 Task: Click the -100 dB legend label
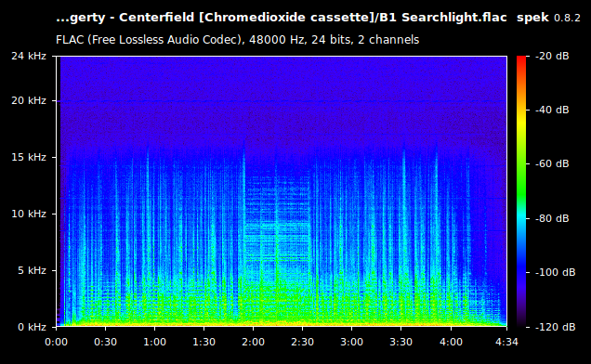point(555,272)
